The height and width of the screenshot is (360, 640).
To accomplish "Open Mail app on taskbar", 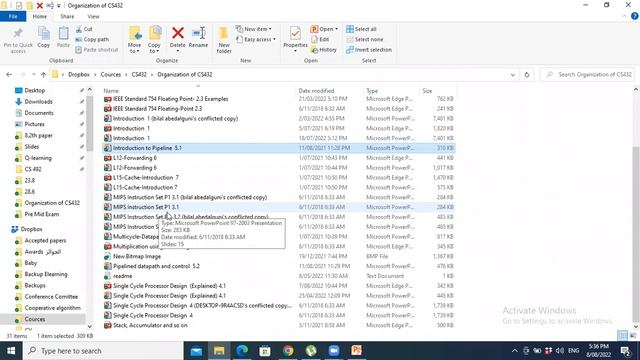I will [196, 351].
